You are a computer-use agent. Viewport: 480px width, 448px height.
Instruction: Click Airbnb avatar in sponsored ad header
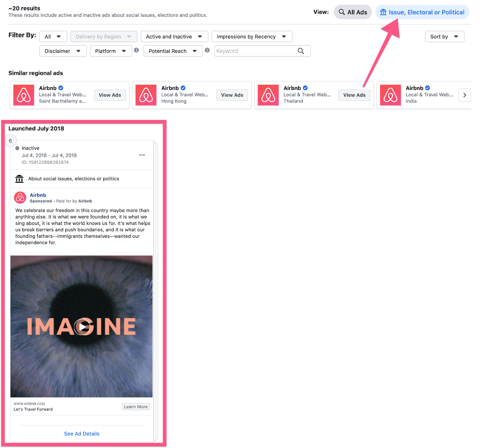pos(20,198)
